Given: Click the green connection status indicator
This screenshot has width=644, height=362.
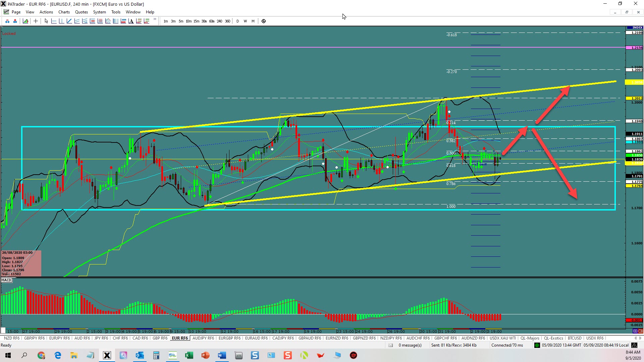Looking at the screenshot, I should tap(537, 345).
